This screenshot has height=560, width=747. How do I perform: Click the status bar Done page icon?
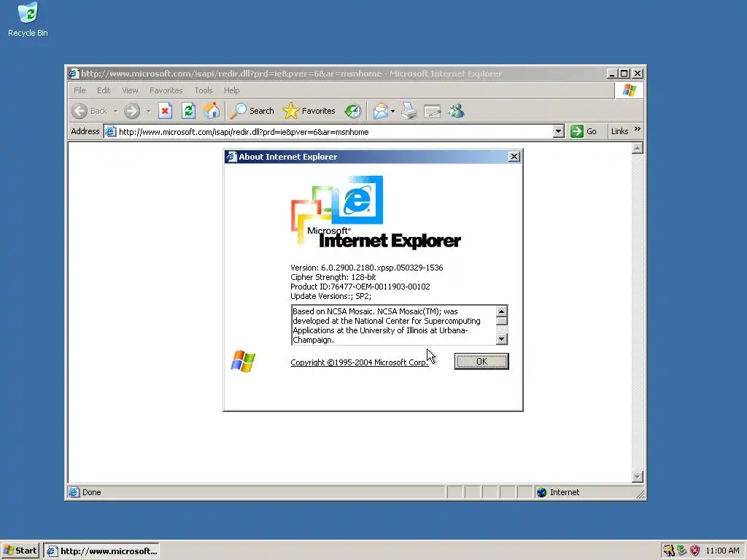point(74,492)
